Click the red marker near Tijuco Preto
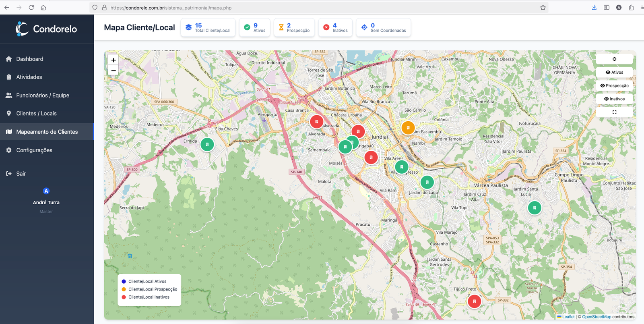Screen dimensions: 644x324 pyautogui.click(x=475, y=301)
